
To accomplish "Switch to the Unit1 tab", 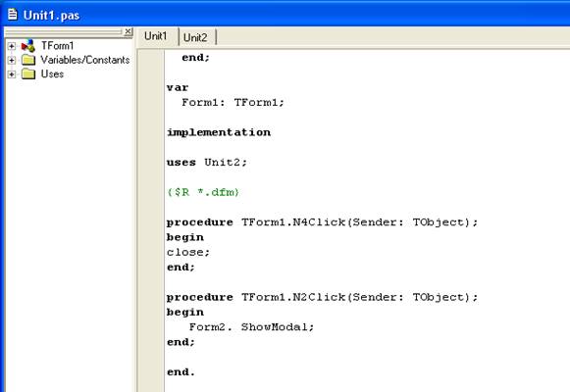I will tap(157, 36).
